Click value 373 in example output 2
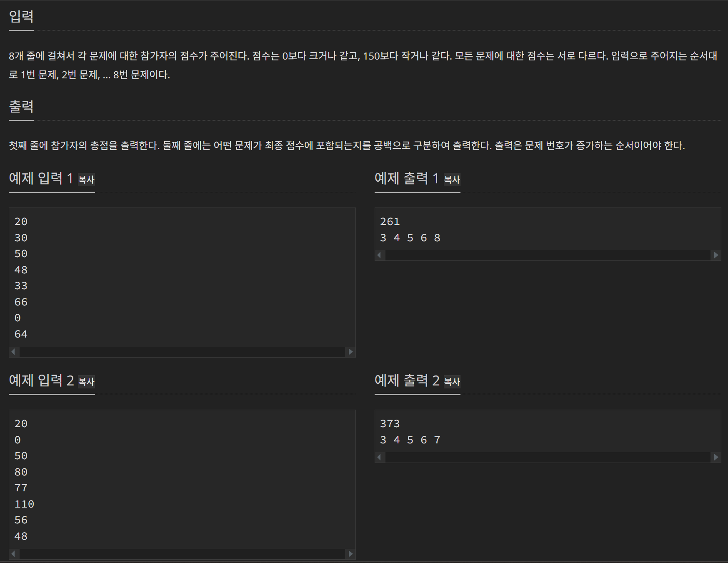Image resolution: width=728 pixels, height=563 pixels. pyautogui.click(x=390, y=424)
